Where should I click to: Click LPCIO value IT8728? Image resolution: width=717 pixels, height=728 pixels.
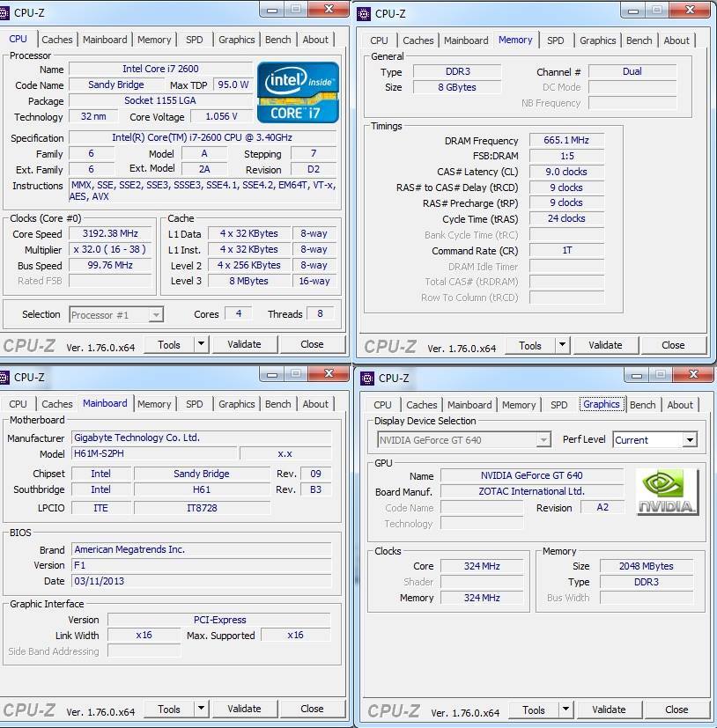click(x=202, y=508)
